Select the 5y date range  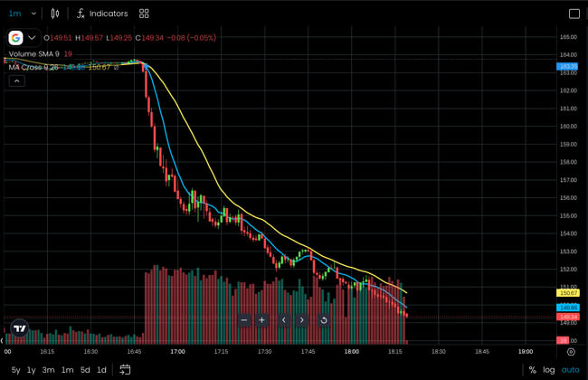[15, 370]
